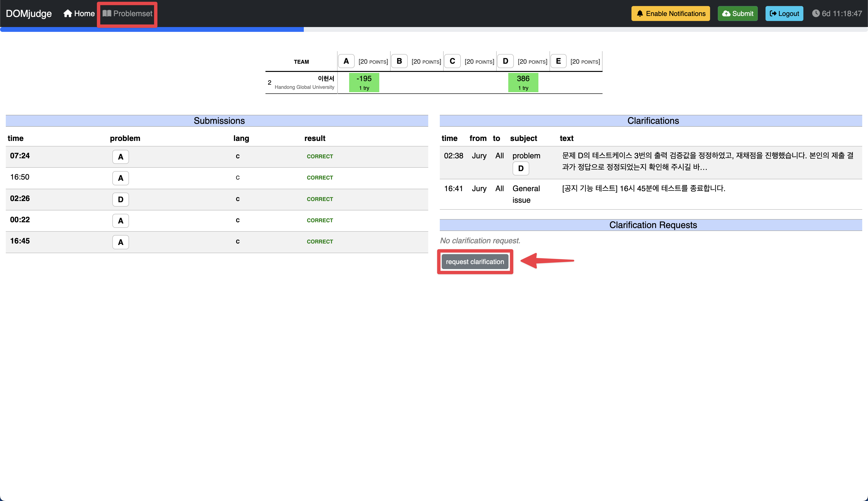Click the contest clock icon
868x501 pixels.
[x=816, y=14]
